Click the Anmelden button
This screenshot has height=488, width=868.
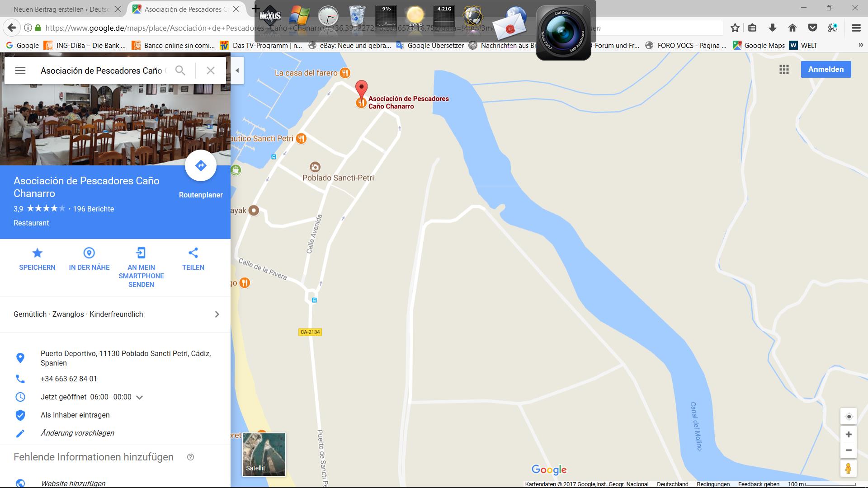826,70
